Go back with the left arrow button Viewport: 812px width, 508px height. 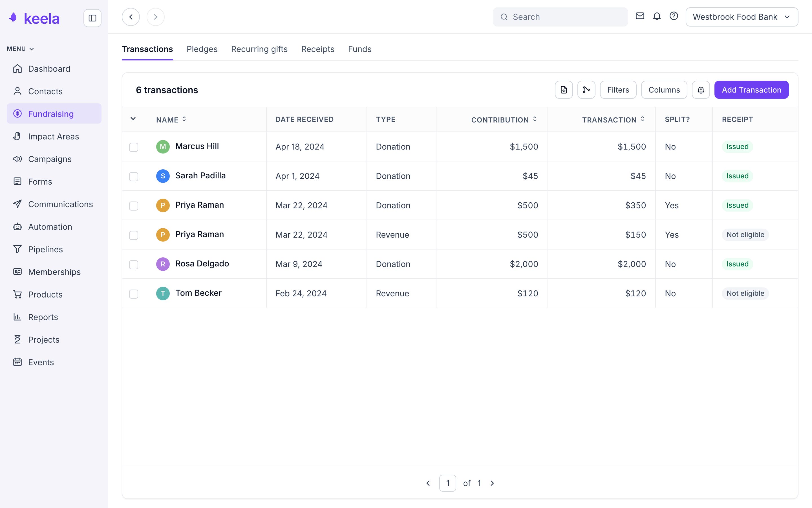point(131,17)
